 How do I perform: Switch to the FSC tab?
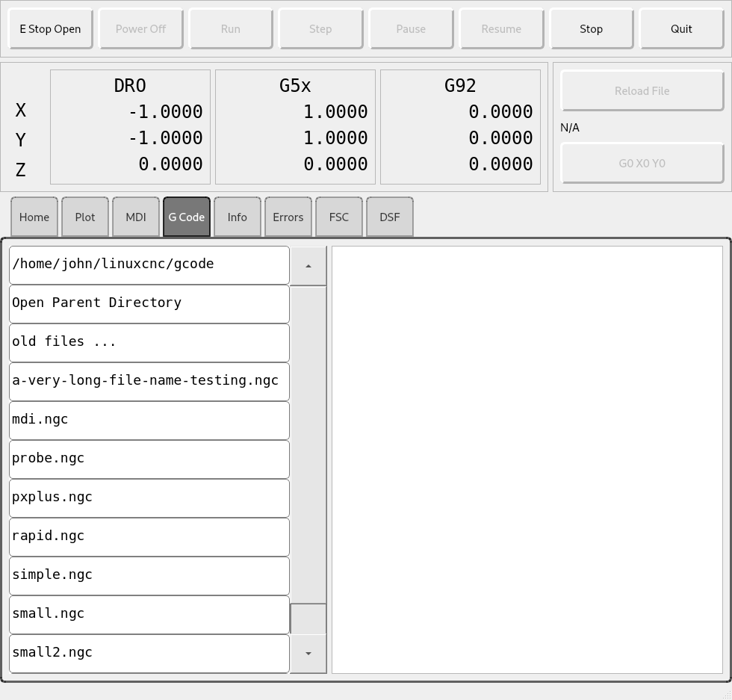click(339, 217)
